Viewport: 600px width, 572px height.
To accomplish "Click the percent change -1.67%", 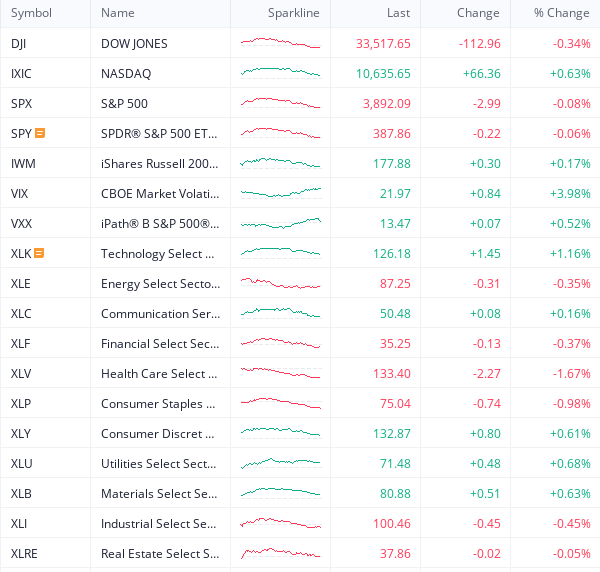I will tap(572, 373).
